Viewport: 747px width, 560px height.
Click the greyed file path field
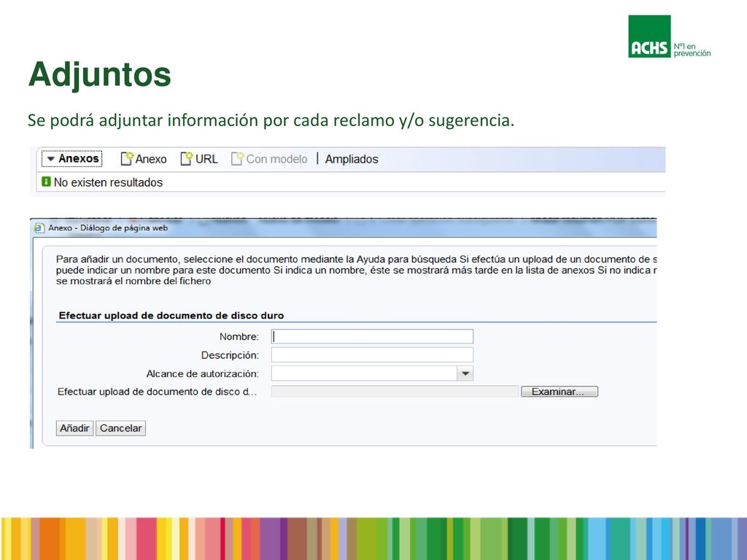pyautogui.click(x=395, y=392)
